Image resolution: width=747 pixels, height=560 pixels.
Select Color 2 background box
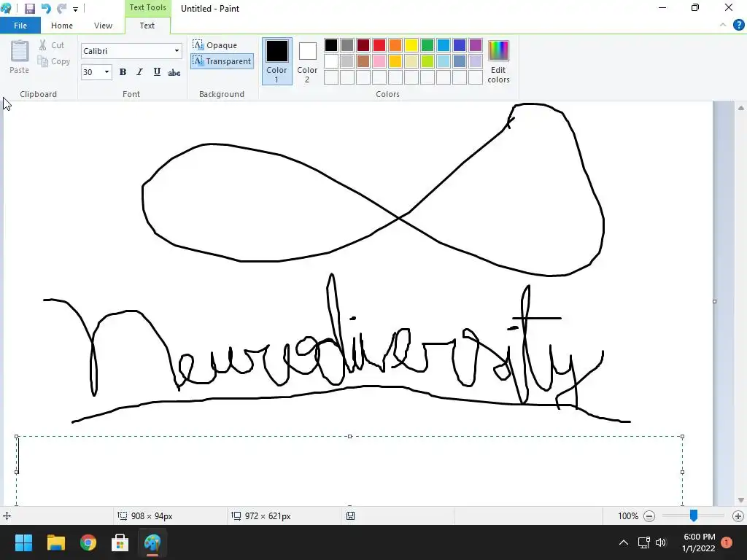307,61
